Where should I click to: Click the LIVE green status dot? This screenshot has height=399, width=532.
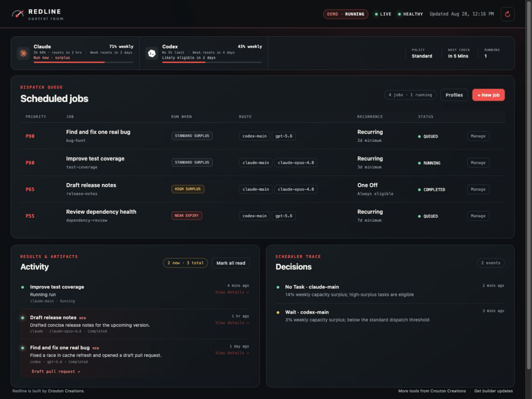coord(376,14)
